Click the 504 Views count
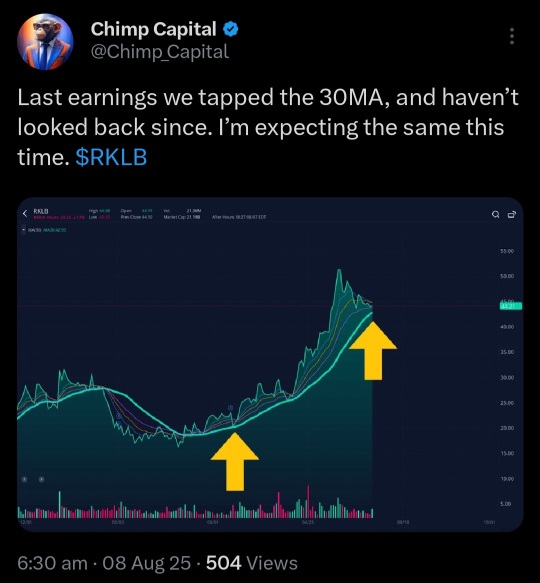Image resolution: width=540 pixels, height=583 pixels. [252, 563]
